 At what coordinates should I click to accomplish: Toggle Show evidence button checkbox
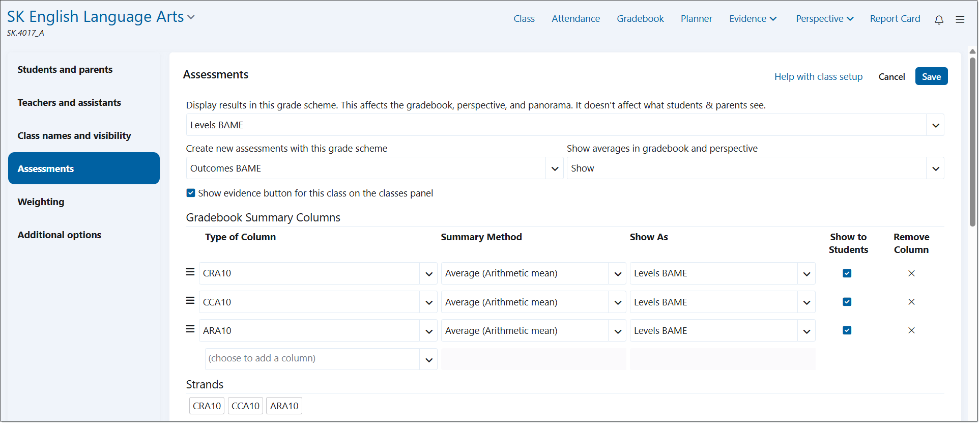tap(191, 193)
